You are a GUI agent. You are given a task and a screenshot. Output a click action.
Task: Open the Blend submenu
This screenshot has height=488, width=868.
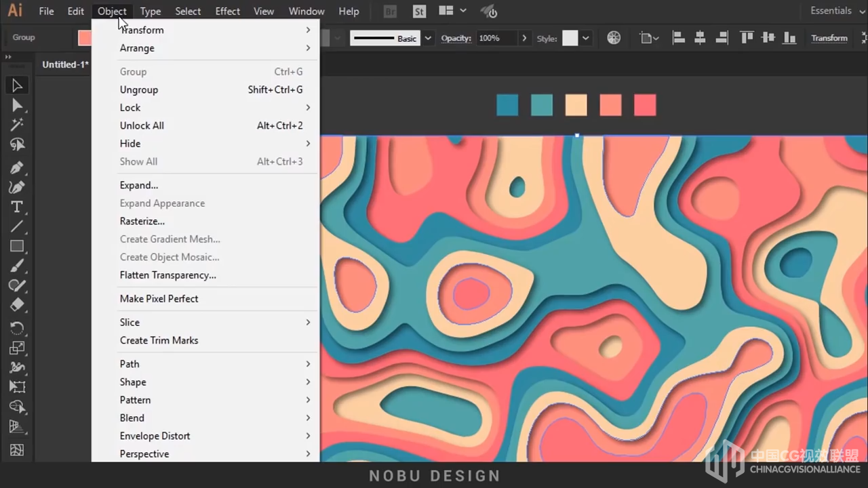pos(205,418)
